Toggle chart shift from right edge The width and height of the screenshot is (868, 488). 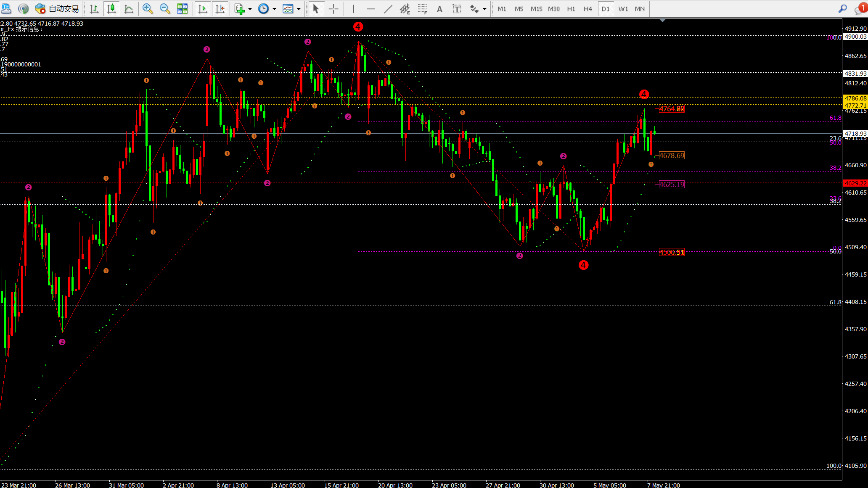[220, 8]
